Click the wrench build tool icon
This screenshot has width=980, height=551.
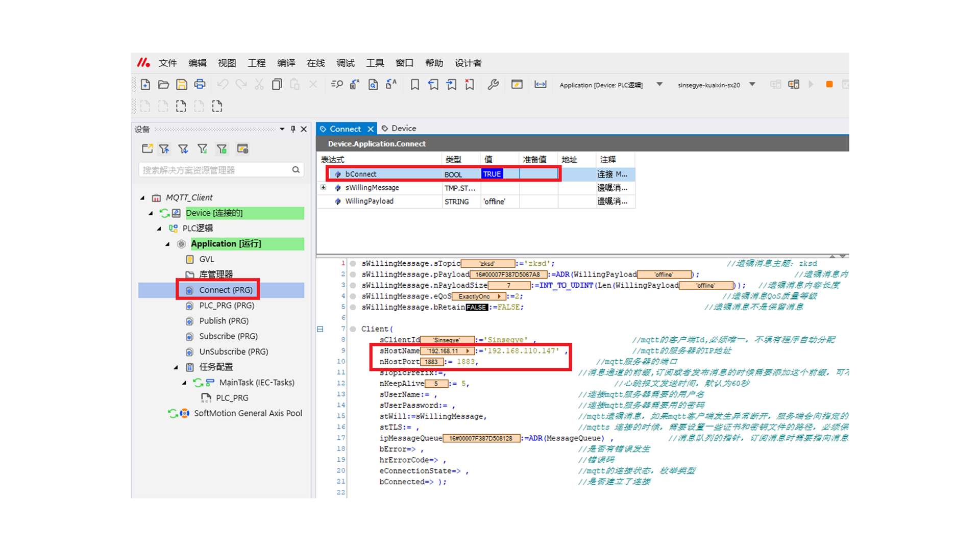coord(493,85)
